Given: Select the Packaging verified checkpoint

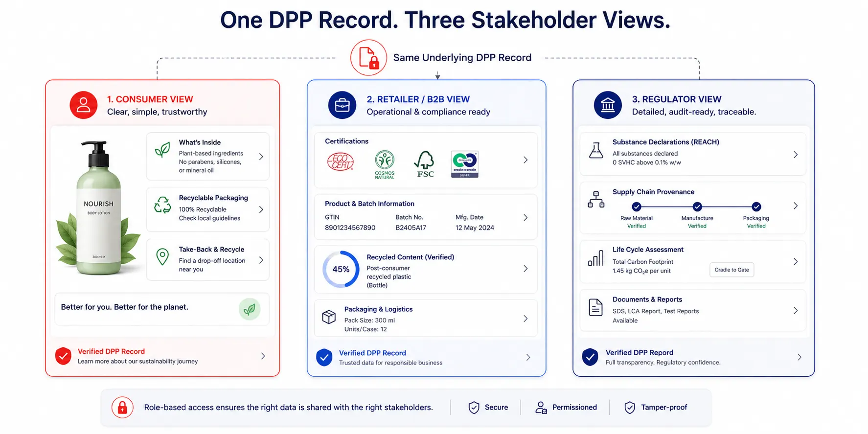Looking at the screenshot, I should coord(756,206).
